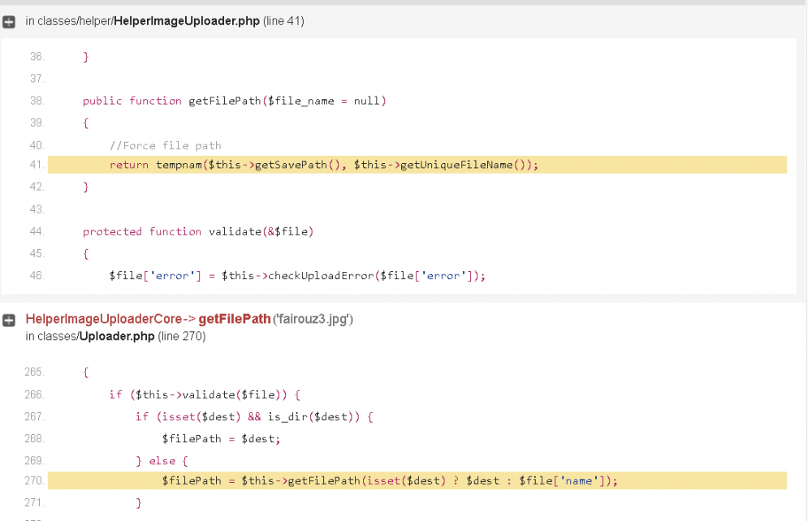The height and width of the screenshot is (521, 812).
Task: Click line 44 protected function validate
Action: [x=198, y=232]
